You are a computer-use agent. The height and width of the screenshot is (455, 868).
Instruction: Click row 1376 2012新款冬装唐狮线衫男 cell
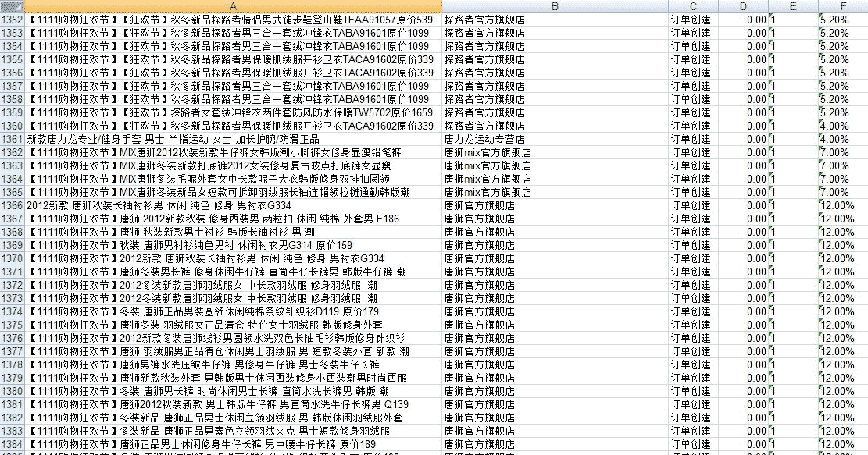point(233,339)
